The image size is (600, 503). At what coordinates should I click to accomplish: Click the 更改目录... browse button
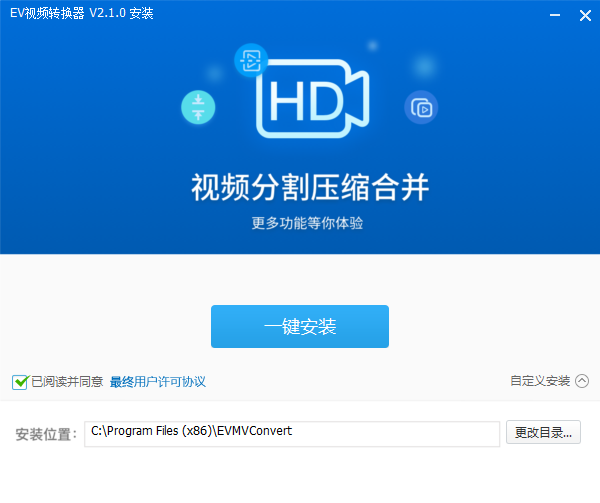pyautogui.click(x=543, y=433)
